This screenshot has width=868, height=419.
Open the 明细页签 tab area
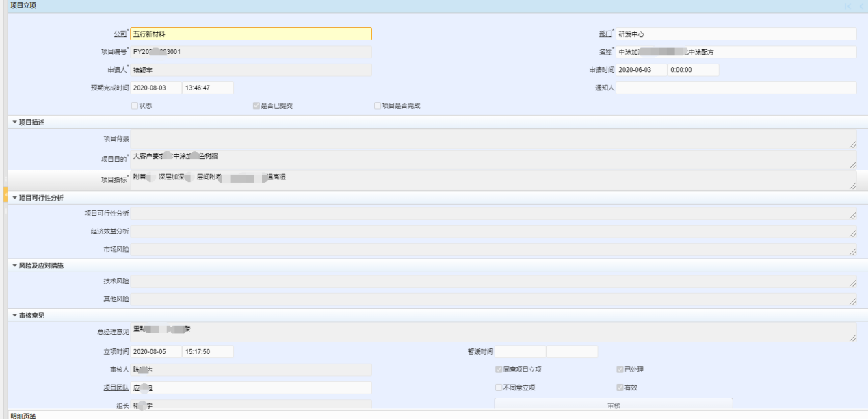[24, 415]
